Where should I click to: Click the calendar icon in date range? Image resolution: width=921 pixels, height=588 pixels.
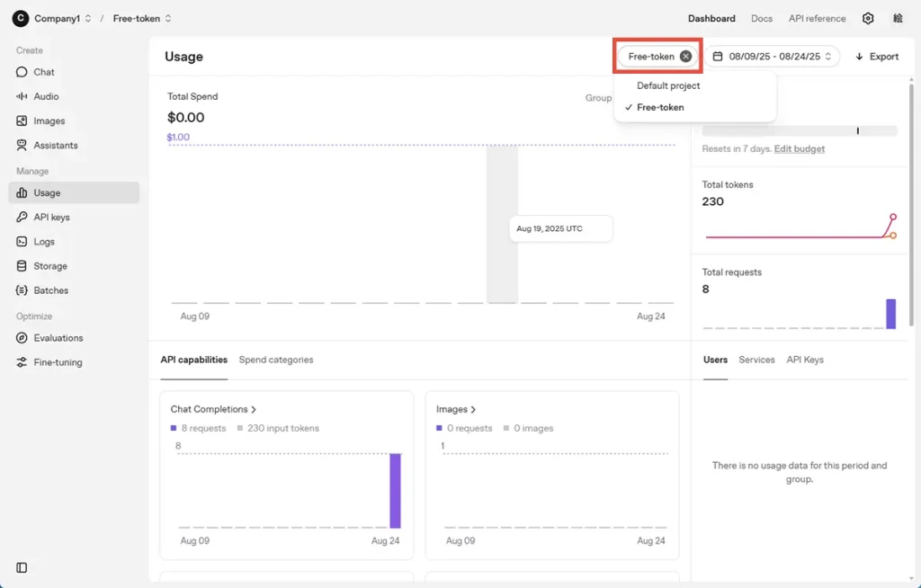(x=718, y=57)
